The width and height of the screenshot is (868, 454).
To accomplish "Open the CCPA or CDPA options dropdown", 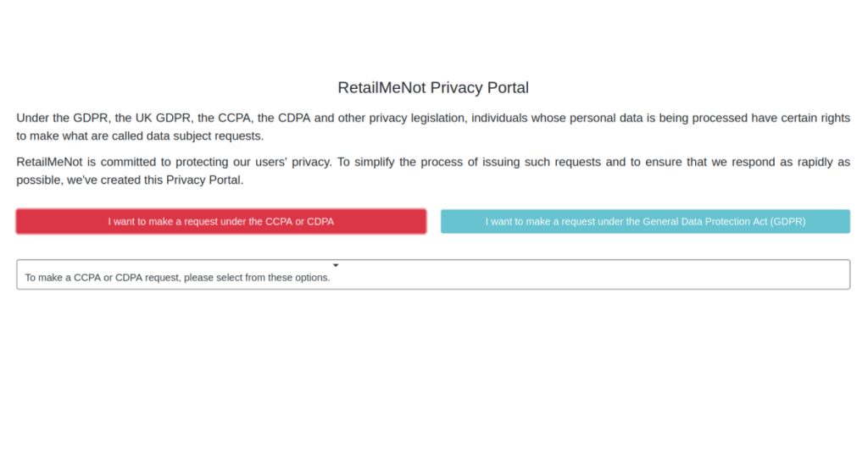I will pos(432,274).
